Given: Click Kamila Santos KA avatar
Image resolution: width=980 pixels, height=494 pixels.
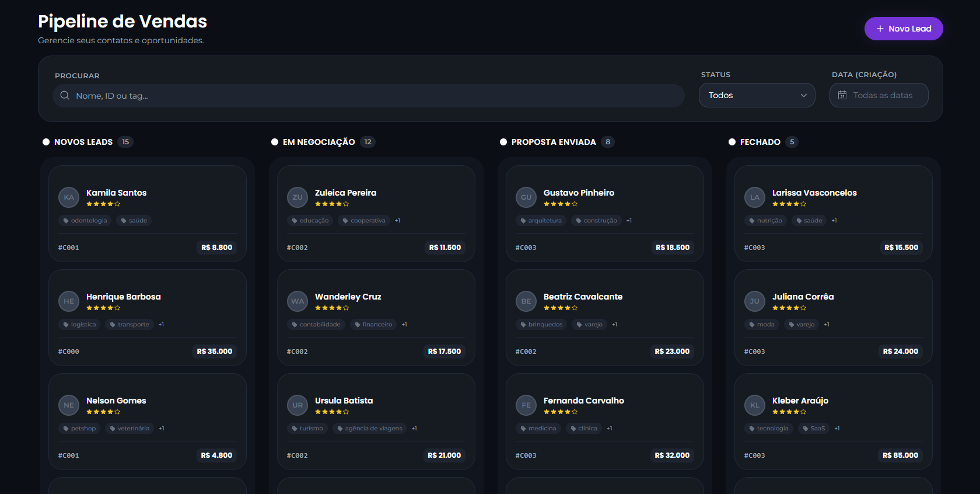Looking at the screenshot, I should coord(69,197).
